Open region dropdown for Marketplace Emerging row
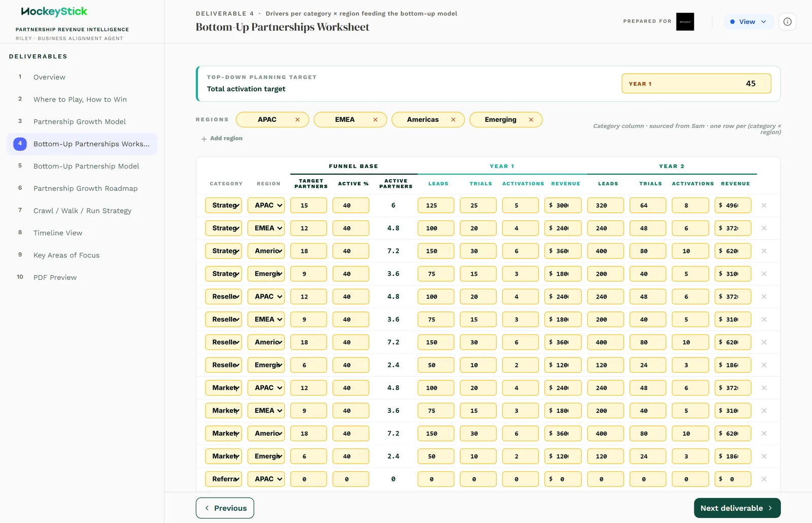Screen dimensions: 812x523 tap(266, 456)
